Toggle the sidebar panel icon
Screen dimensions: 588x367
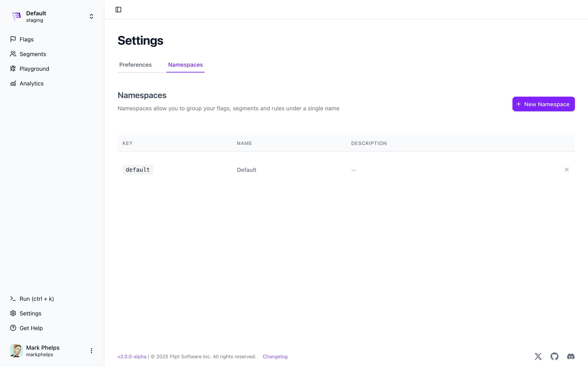[x=118, y=10]
